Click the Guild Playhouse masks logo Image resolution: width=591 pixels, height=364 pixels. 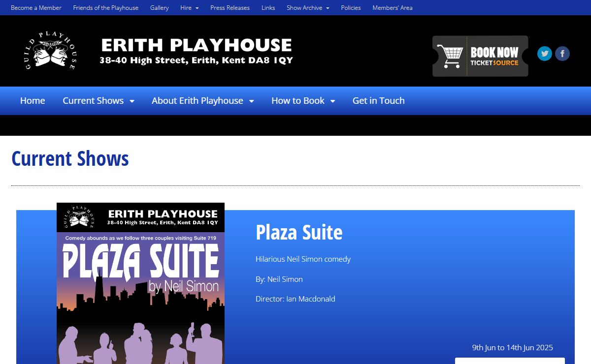coord(50,51)
